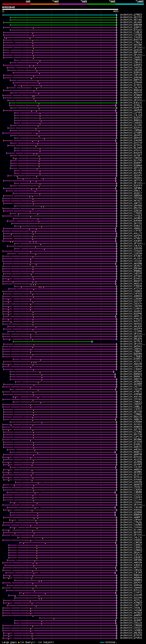Choose the UniRef100_A4S3H6 entry
This screenshot has height=644, width=146.
pos(131,45)
